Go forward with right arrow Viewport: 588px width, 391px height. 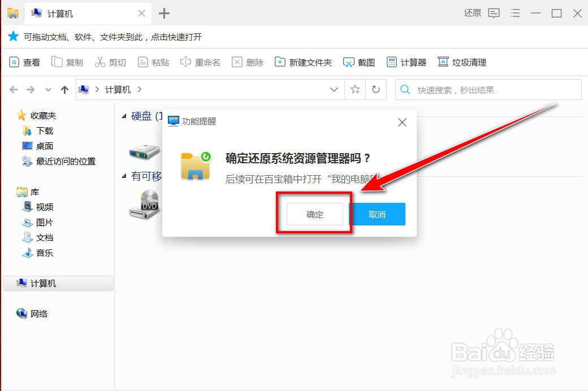[31, 90]
